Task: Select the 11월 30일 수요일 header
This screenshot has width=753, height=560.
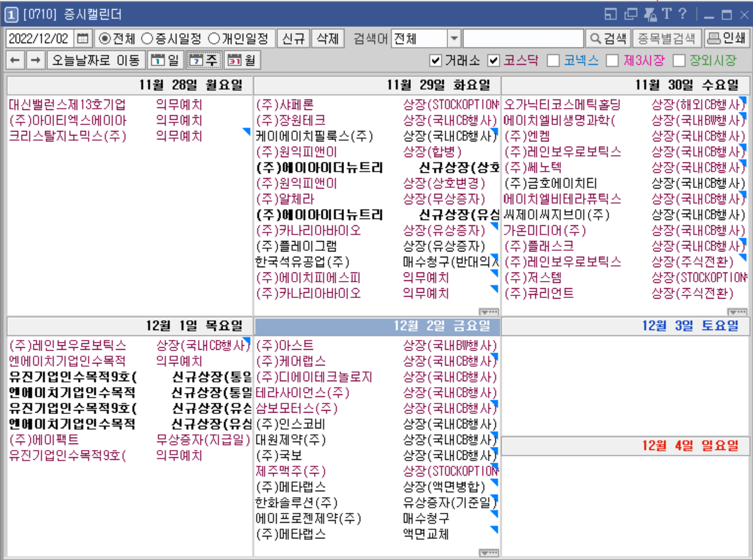Action: point(625,85)
